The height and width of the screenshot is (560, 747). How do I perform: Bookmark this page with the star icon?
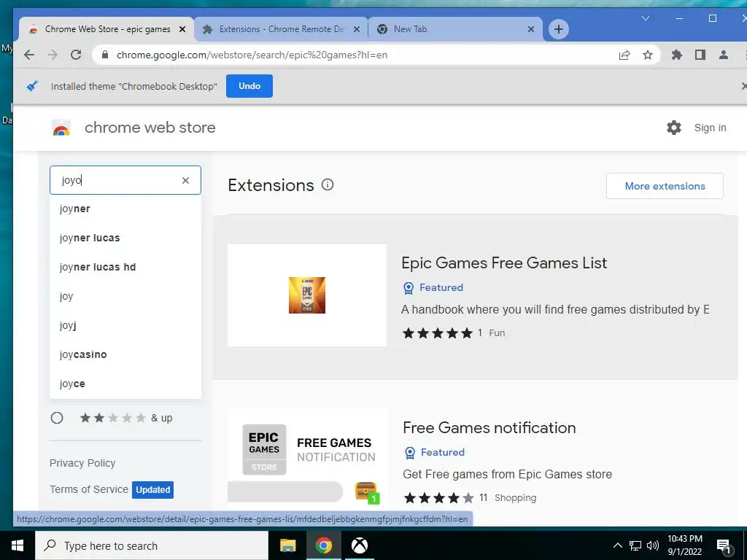(x=648, y=55)
